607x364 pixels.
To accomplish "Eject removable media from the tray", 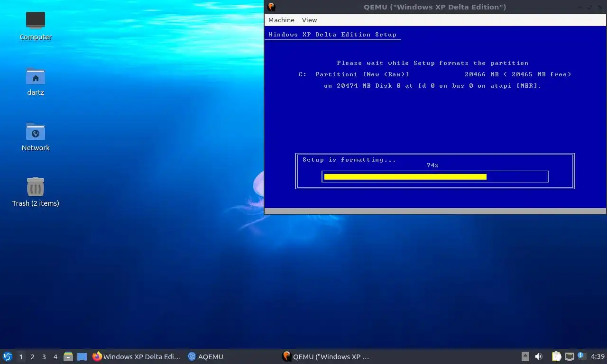I will point(525,356).
